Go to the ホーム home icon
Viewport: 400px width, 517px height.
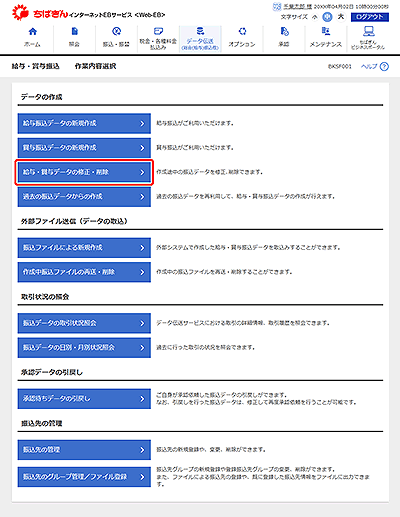point(33,32)
